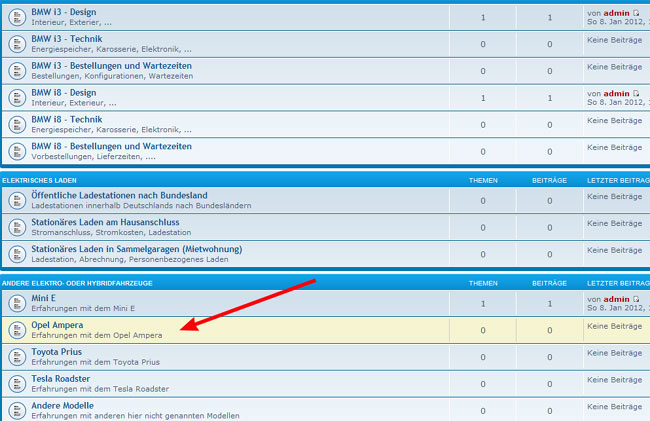Click the forum icon beside Stationäres Laden am Hausanschluss
Screen dimensions: 650x421
point(16,227)
